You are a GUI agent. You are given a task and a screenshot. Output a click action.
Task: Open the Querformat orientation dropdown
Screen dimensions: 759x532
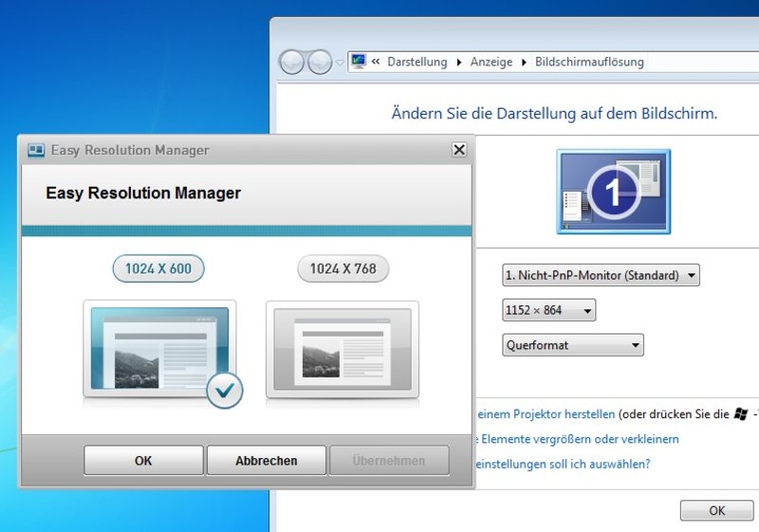(573, 345)
